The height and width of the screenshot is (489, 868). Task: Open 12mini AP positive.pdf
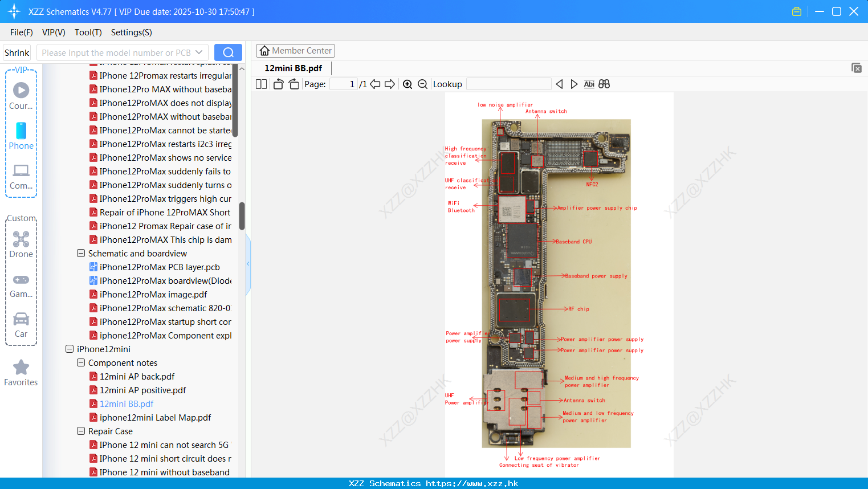142,390
